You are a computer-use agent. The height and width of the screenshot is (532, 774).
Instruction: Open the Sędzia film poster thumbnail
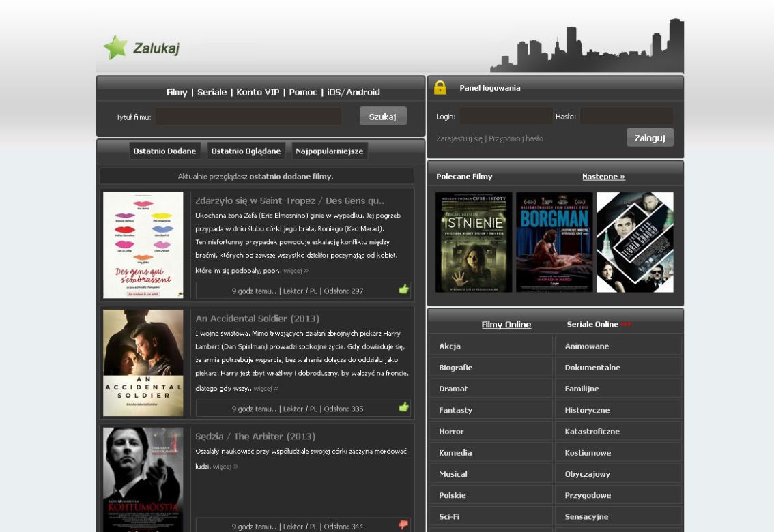(x=143, y=479)
